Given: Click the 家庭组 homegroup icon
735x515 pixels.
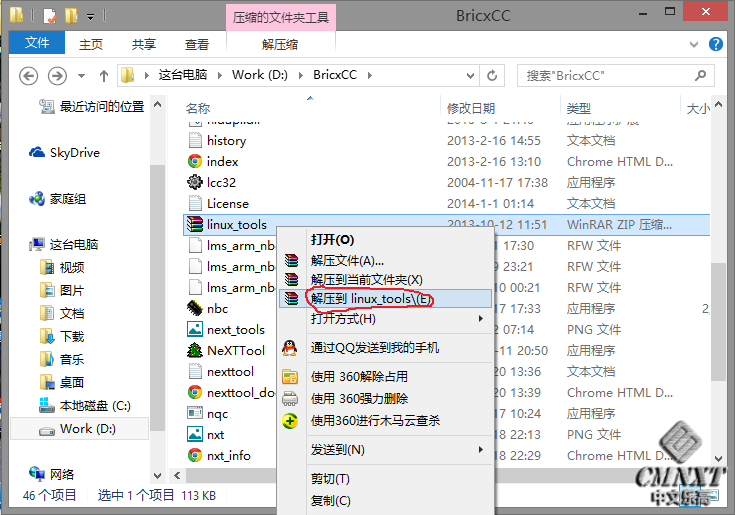Looking at the screenshot, I should pos(37,199).
